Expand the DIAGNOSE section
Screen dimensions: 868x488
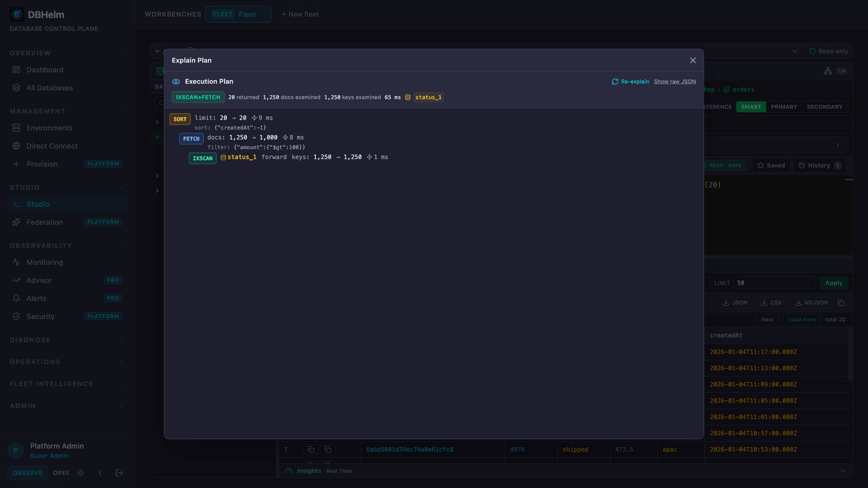[x=67, y=340]
